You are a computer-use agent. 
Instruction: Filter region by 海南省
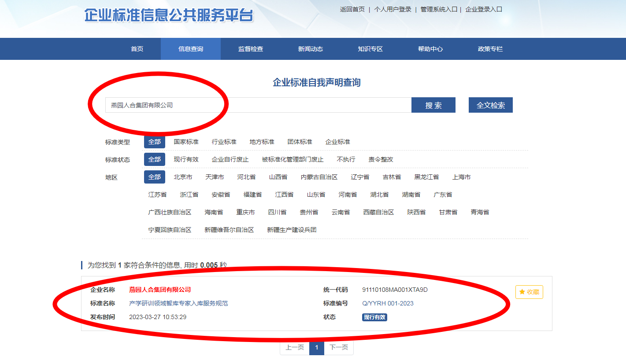tap(214, 212)
